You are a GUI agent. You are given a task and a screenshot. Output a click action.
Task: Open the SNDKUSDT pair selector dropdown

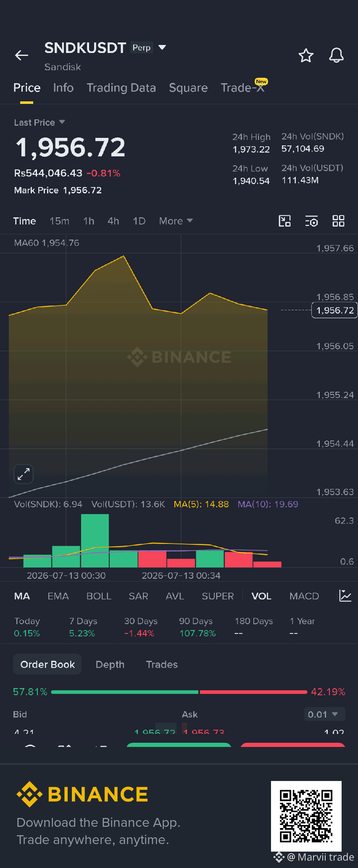162,47
